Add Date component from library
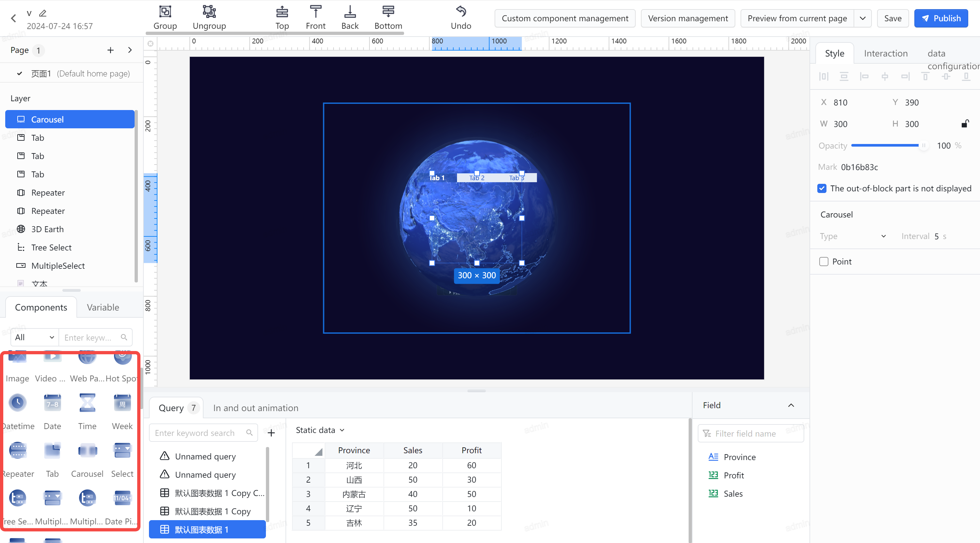This screenshot has height=543, width=980. tap(52, 412)
